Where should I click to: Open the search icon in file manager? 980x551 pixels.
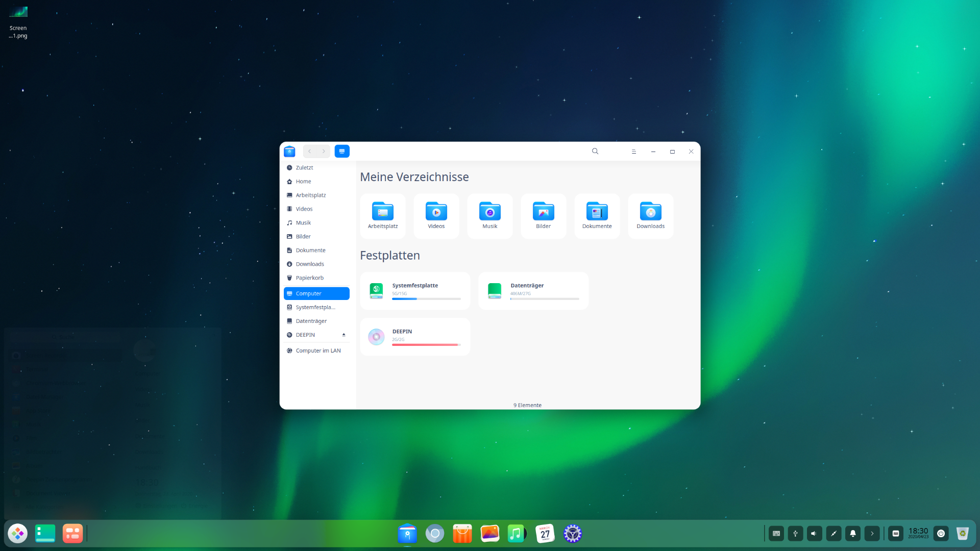595,152
